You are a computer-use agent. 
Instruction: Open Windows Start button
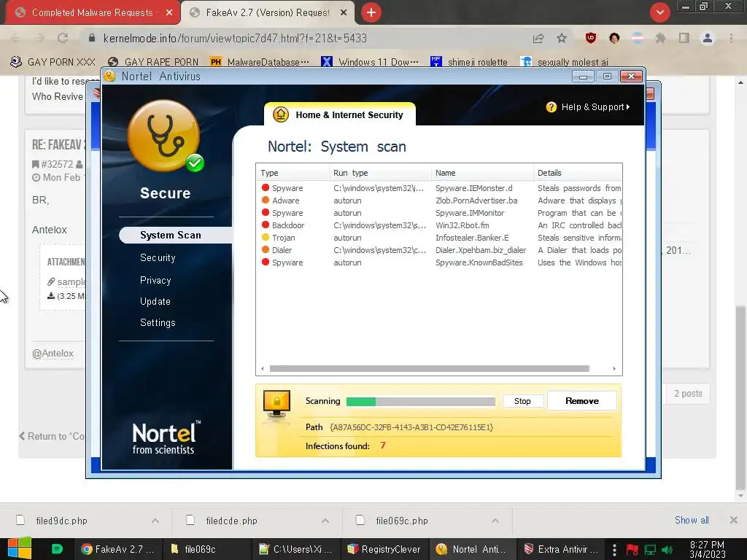(20, 548)
